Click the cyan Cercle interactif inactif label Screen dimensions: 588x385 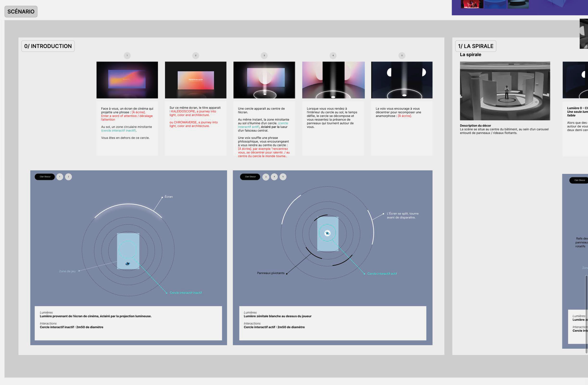click(x=186, y=293)
